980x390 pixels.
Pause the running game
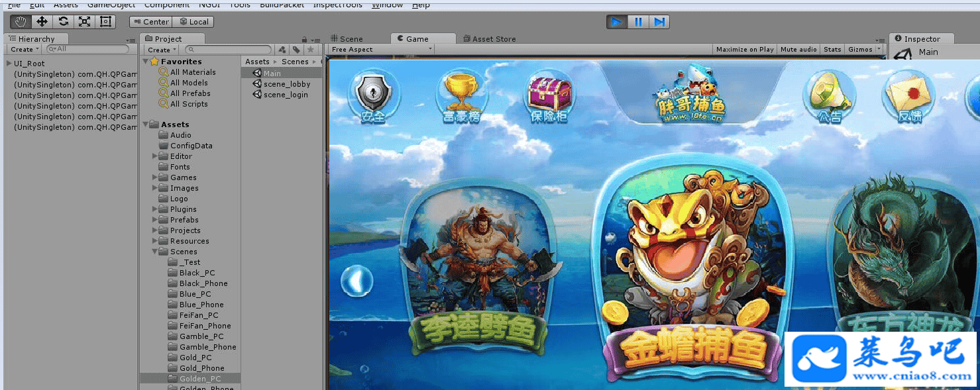[x=638, y=22]
